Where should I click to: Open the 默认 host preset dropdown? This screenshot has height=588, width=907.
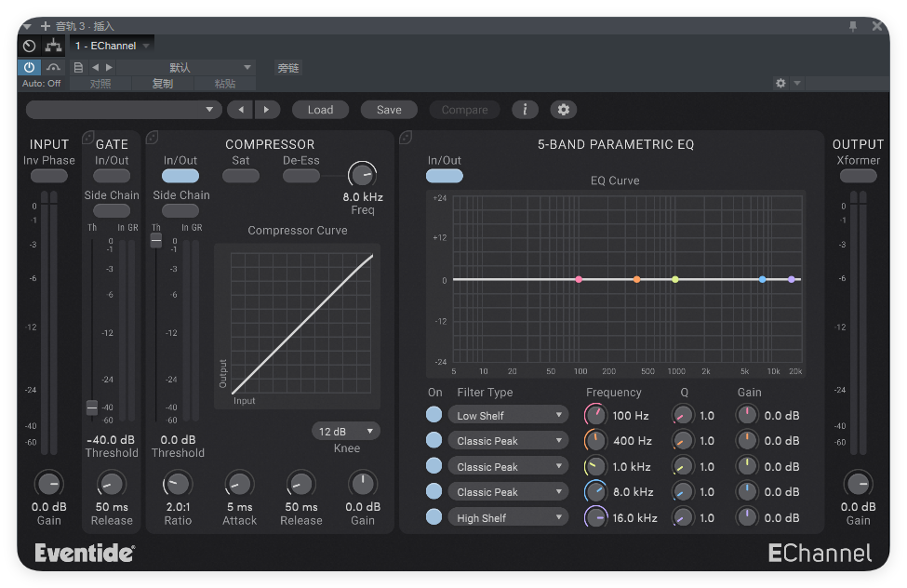tap(186, 68)
